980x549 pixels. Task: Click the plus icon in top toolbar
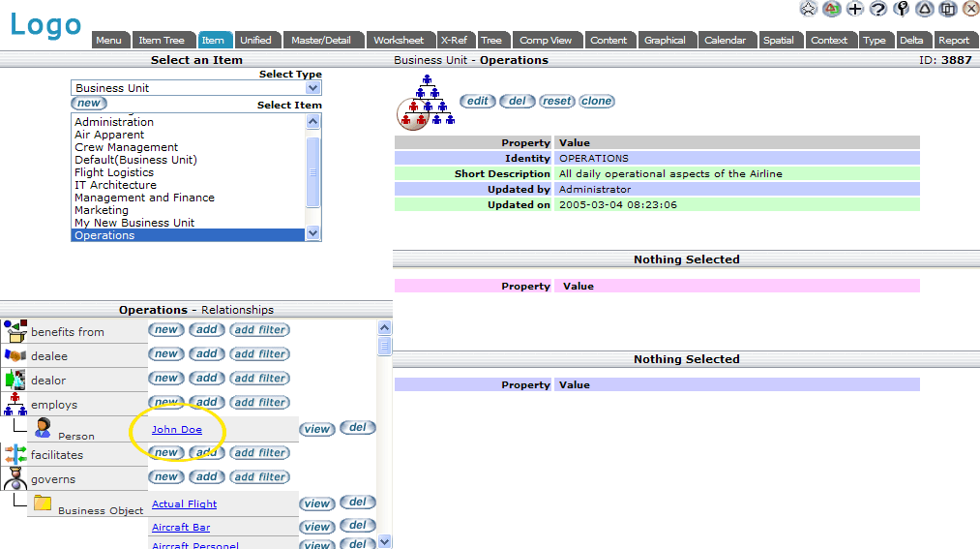(855, 9)
